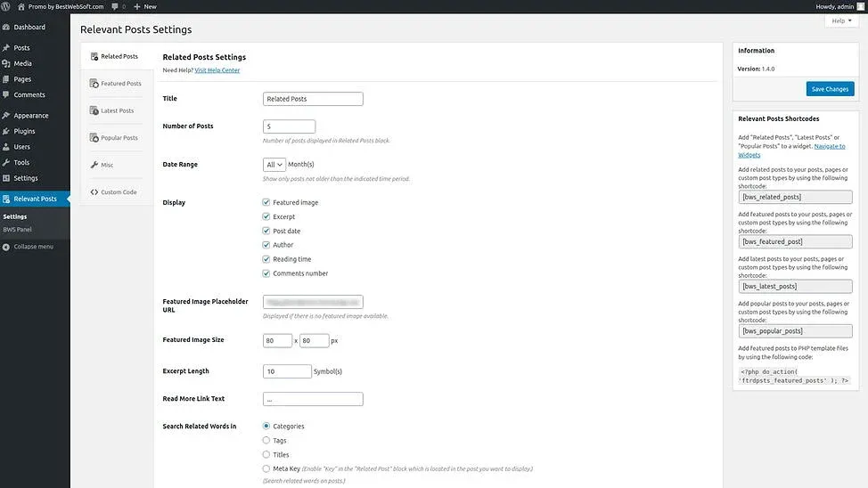The height and width of the screenshot is (488, 868).
Task: Uncheck the Excerpt checkbox
Action: [x=266, y=217]
